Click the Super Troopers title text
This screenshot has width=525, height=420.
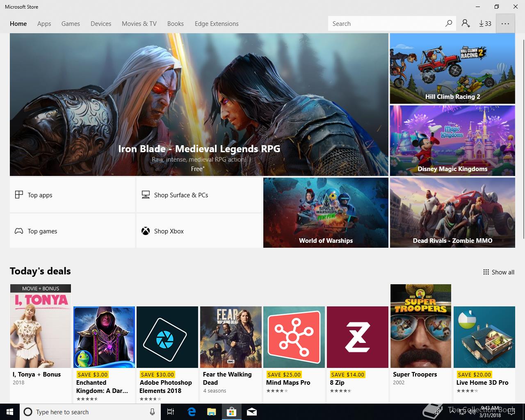[x=415, y=374]
